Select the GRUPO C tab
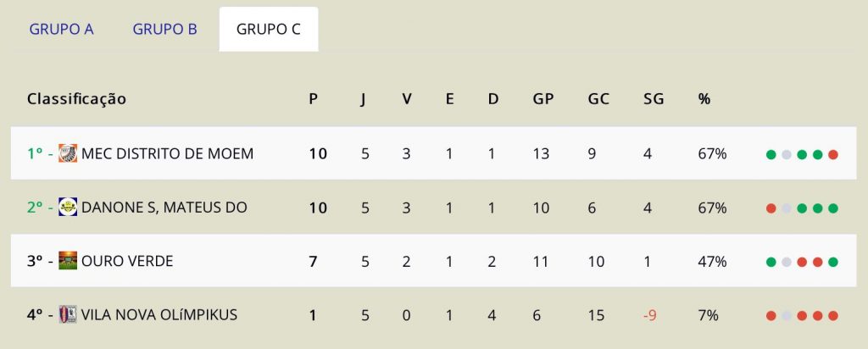Screen dimensions: 868x349 [x=269, y=30]
